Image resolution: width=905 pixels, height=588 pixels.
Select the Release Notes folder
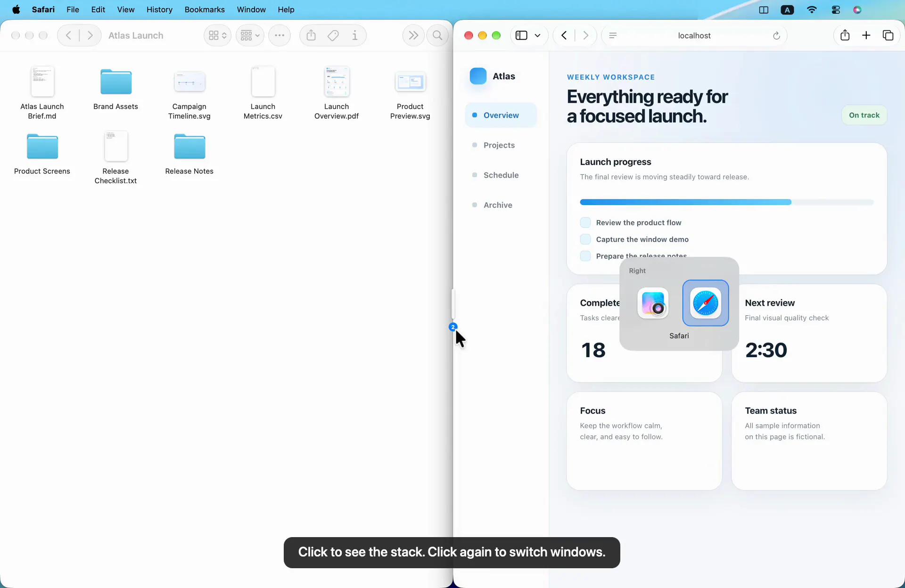pyautogui.click(x=189, y=154)
